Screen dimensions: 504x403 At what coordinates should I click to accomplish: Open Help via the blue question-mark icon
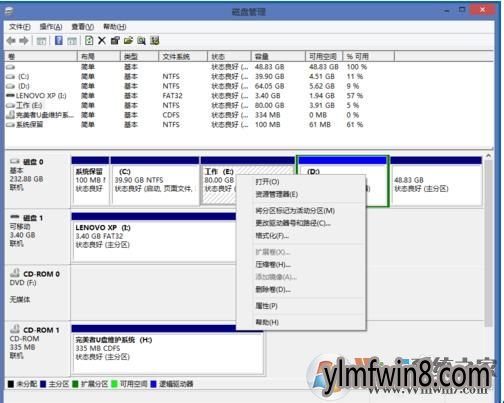pyautogui.click(x=59, y=41)
